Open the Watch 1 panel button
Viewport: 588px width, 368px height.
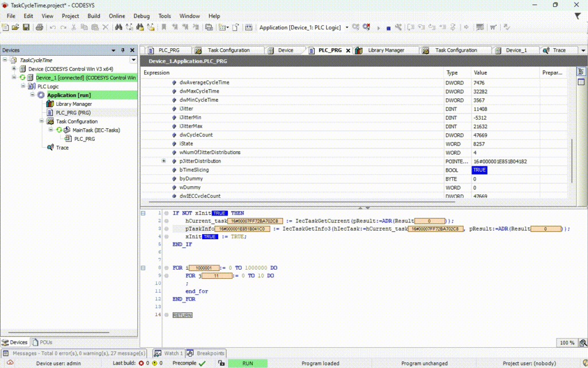point(169,354)
